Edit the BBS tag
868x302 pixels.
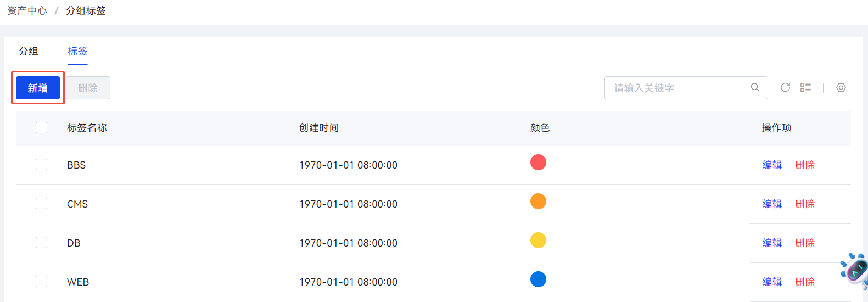click(772, 165)
